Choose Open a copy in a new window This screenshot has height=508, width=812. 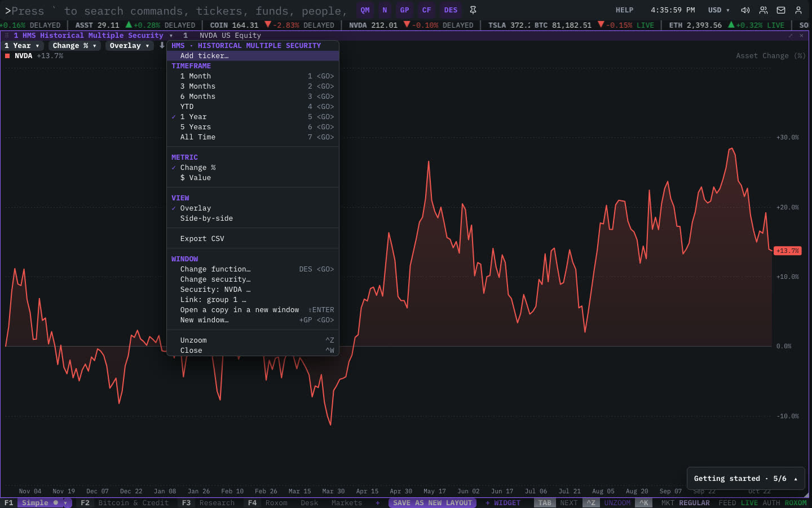click(x=253, y=310)
